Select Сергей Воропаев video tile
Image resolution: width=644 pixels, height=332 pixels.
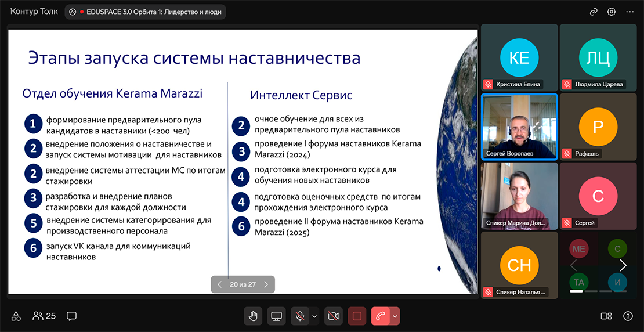click(x=519, y=127)
